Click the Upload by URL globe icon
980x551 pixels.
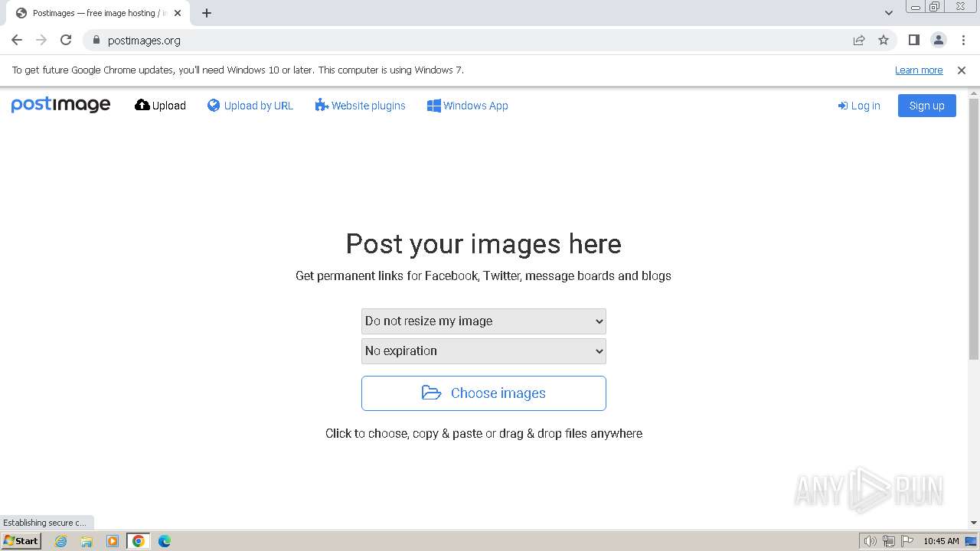tap(214, 105)
